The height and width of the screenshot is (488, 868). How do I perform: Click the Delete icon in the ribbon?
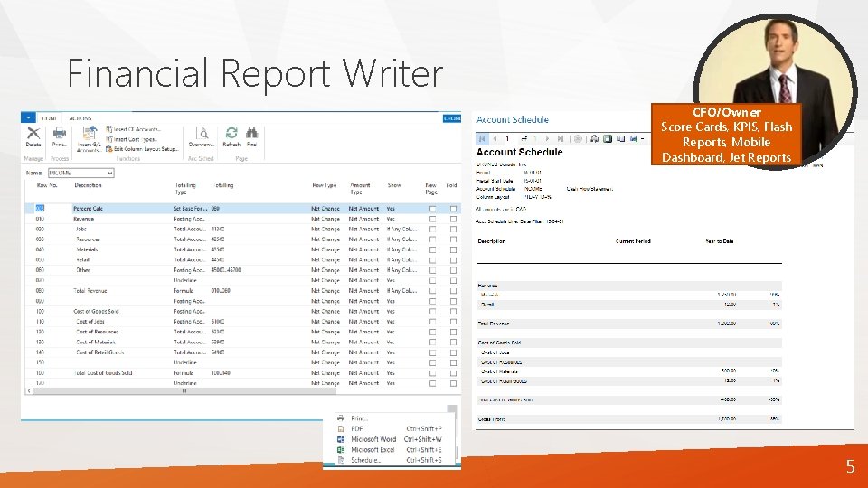click(33, 133)
